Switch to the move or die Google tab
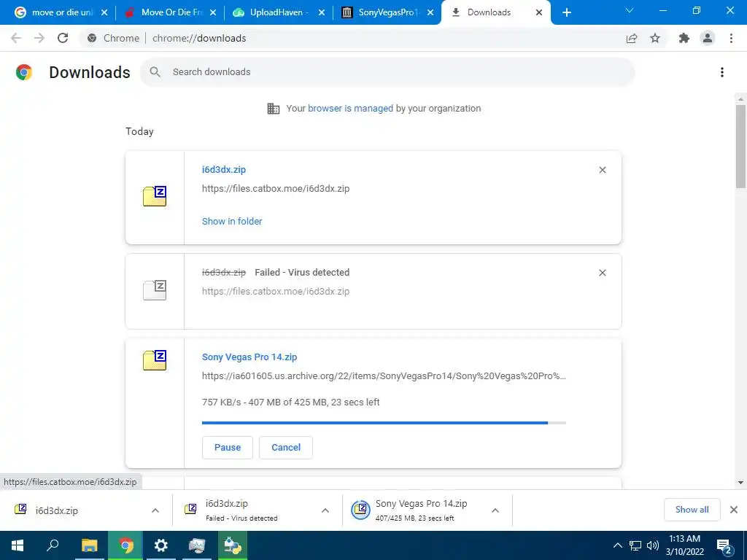 [x=61, y=12]
